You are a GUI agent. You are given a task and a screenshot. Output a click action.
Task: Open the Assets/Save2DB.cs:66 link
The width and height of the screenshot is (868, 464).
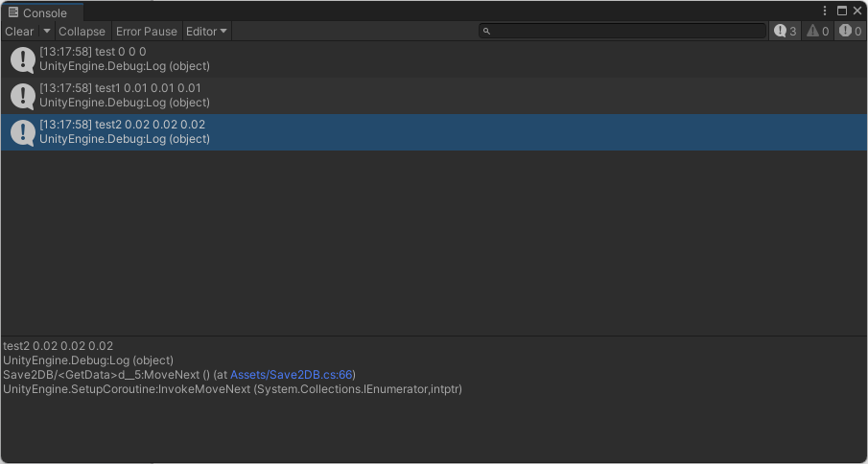292,375
